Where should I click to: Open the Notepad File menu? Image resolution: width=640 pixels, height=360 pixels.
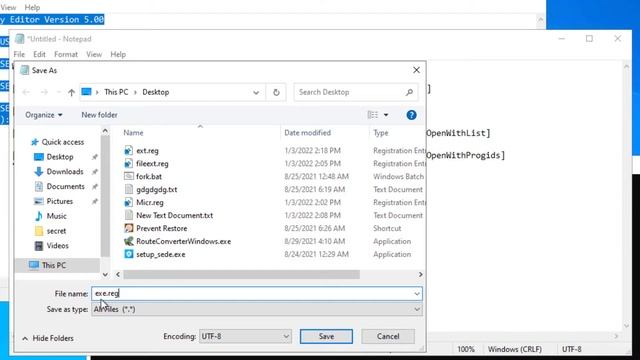pos(19,54)
